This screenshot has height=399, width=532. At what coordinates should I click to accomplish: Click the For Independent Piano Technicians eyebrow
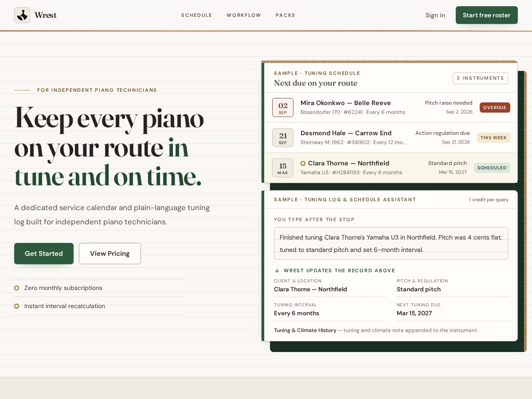pos(97,90)
